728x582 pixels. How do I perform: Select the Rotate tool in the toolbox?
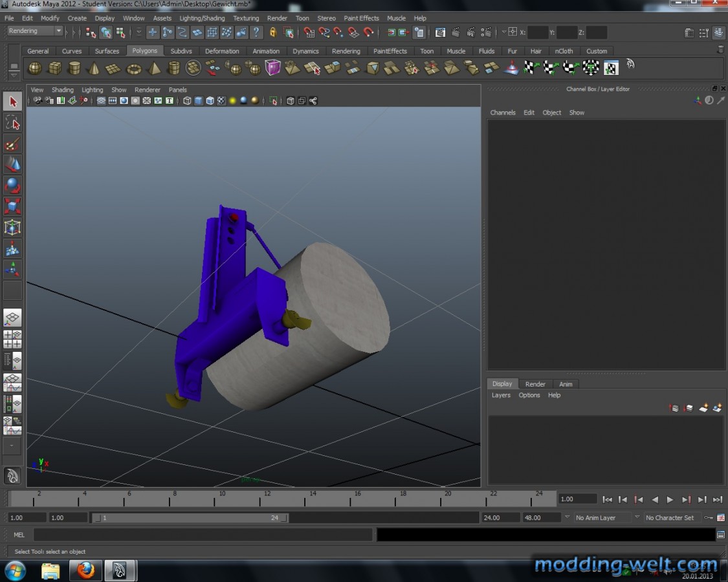click(x=12, y=186)
